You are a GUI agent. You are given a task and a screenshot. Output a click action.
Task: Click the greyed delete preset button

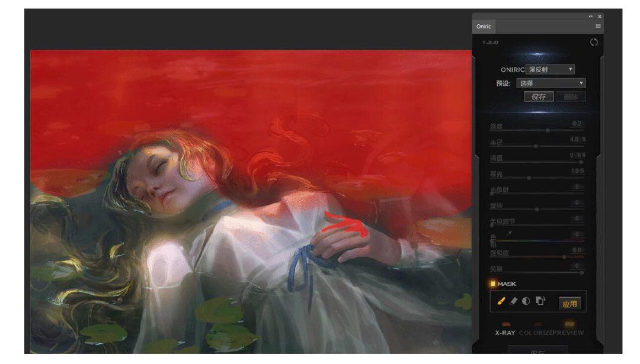pos(571,96)
